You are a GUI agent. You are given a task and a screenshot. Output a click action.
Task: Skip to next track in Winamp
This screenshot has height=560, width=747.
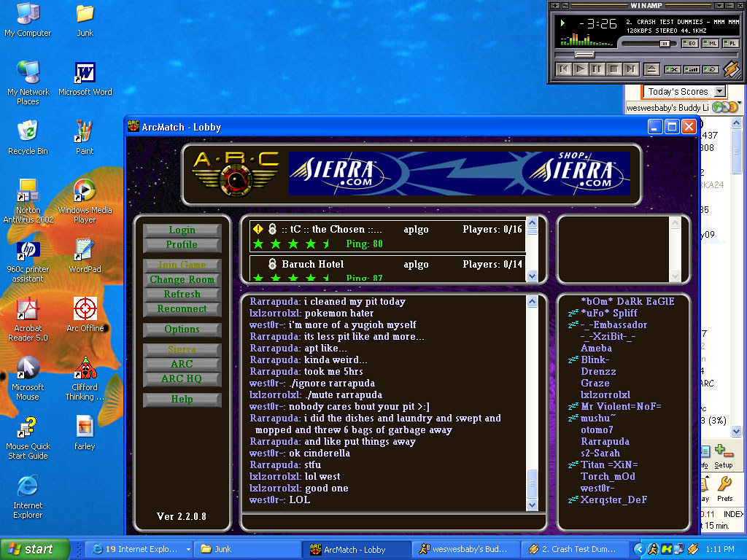(x=631, y=69)
